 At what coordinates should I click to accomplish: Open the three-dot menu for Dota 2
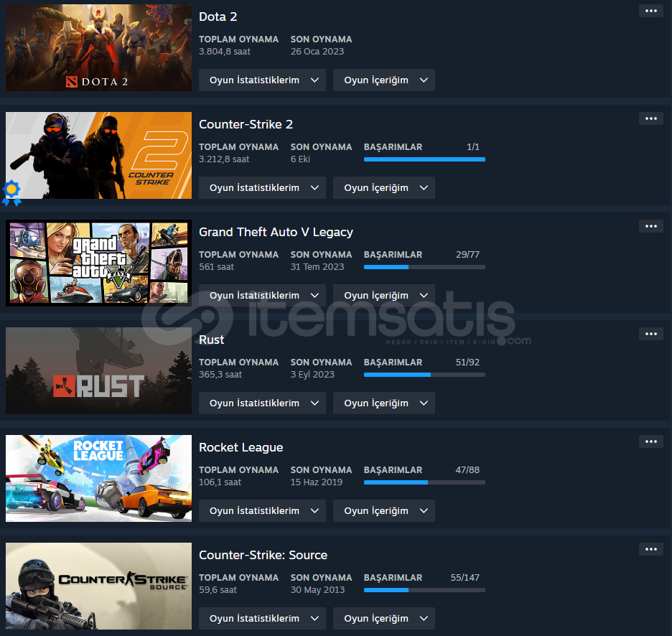click(x=650, y=11)
